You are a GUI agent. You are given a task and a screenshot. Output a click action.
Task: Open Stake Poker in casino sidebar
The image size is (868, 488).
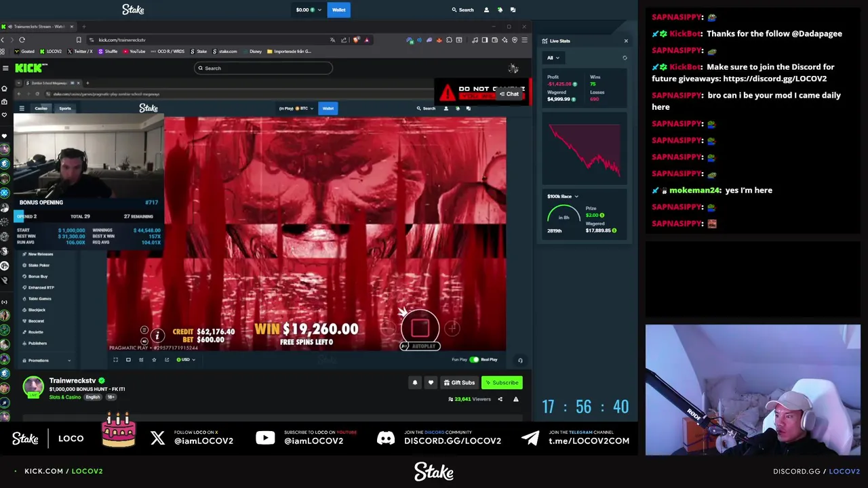(x=36, y=265)
